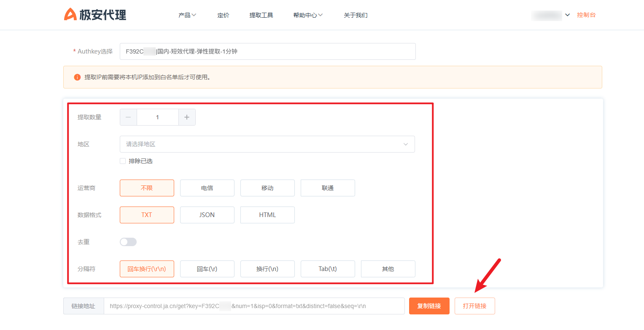
Task: Expand the 产品 menu
Action: click(x=187, y=15)
